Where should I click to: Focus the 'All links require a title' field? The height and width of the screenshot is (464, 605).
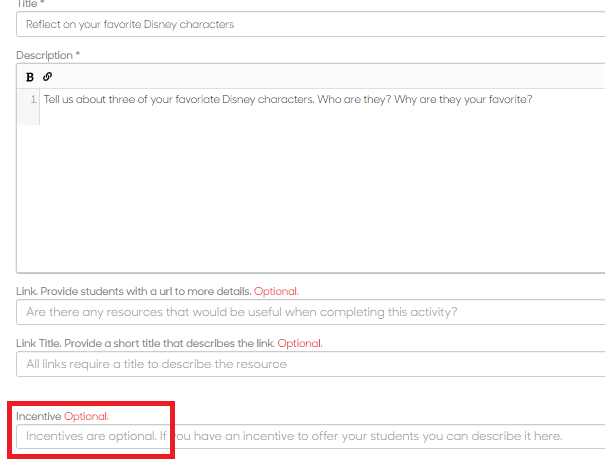311,364
